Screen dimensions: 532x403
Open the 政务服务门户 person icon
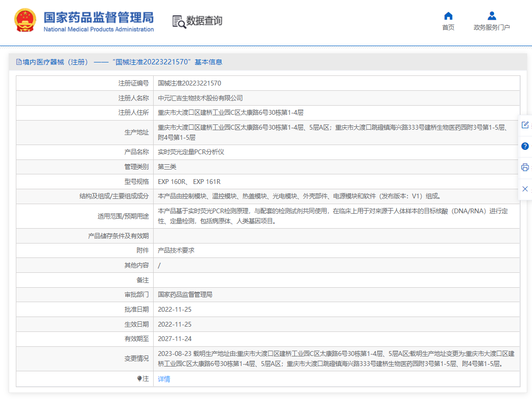tap(492, 16)
